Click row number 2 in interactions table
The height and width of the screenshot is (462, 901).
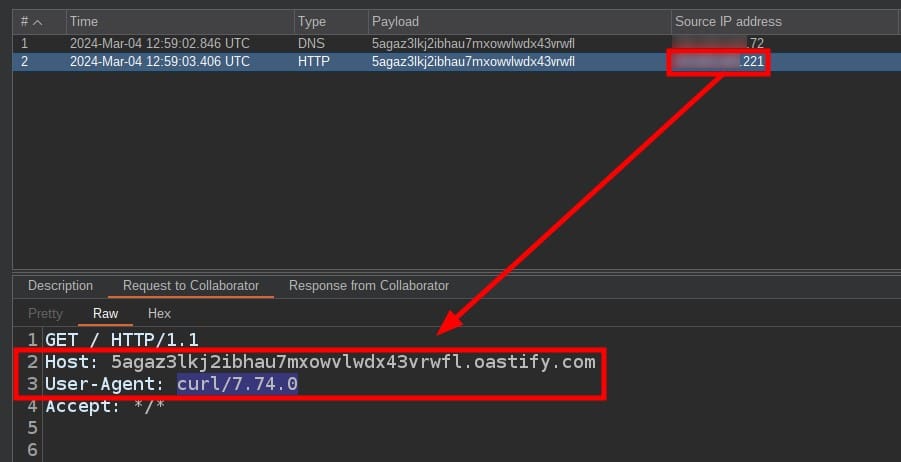click(x=24, y=61)
